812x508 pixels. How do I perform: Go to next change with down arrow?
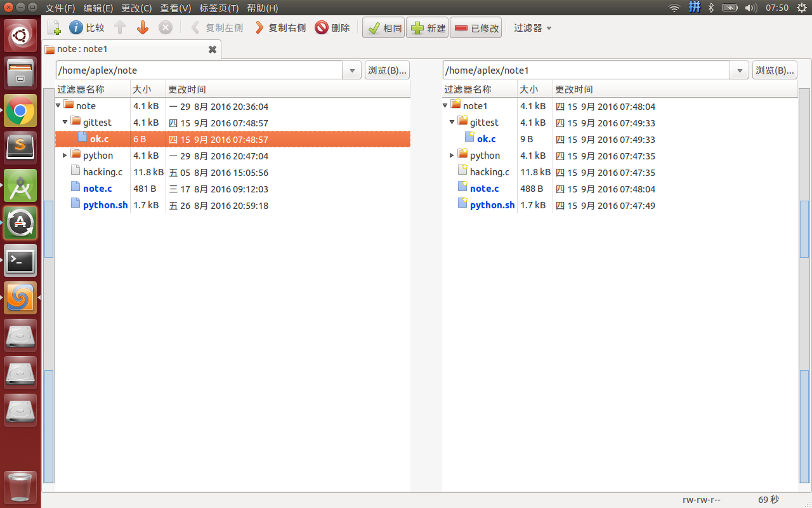tap(143, 28)
